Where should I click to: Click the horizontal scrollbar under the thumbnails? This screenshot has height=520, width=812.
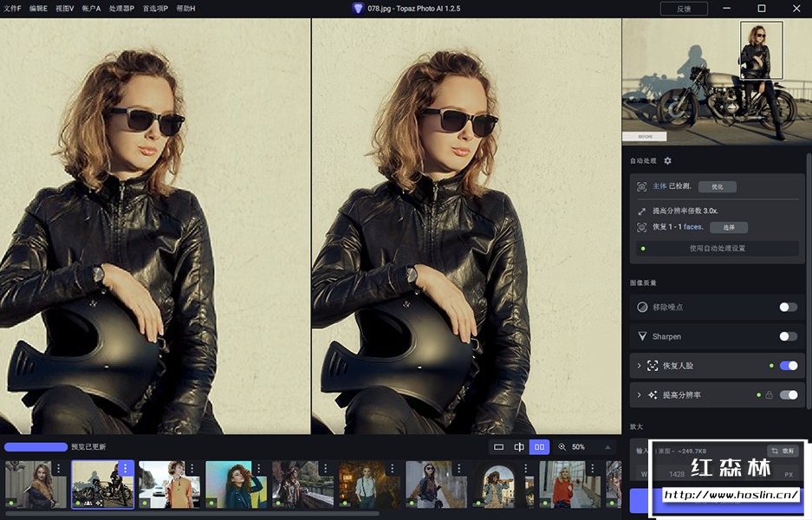(191, 514)
